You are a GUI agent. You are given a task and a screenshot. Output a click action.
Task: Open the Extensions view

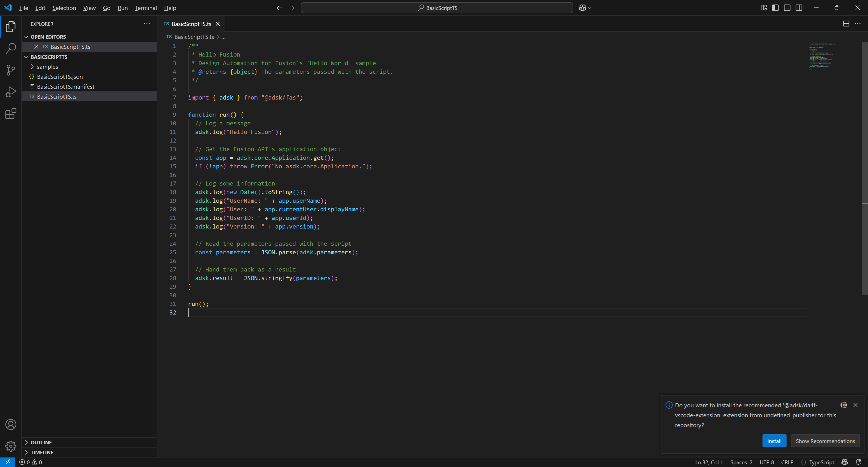coord(11,114)
